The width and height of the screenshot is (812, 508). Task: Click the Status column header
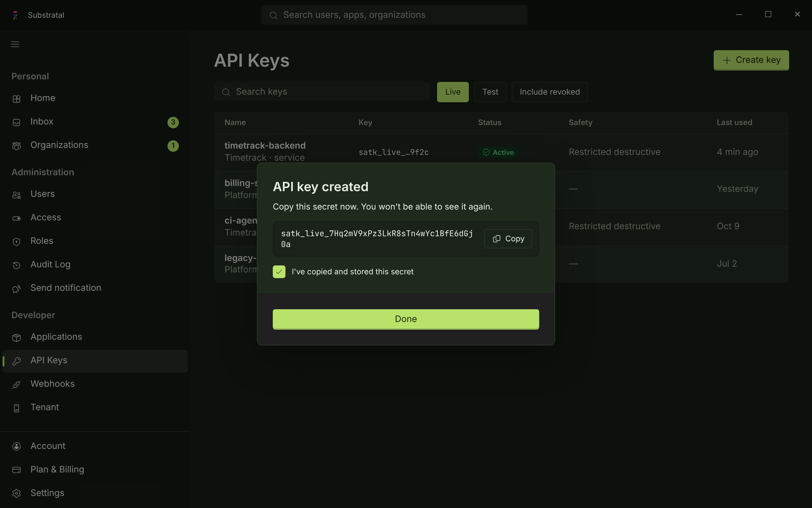pos(489,123)
